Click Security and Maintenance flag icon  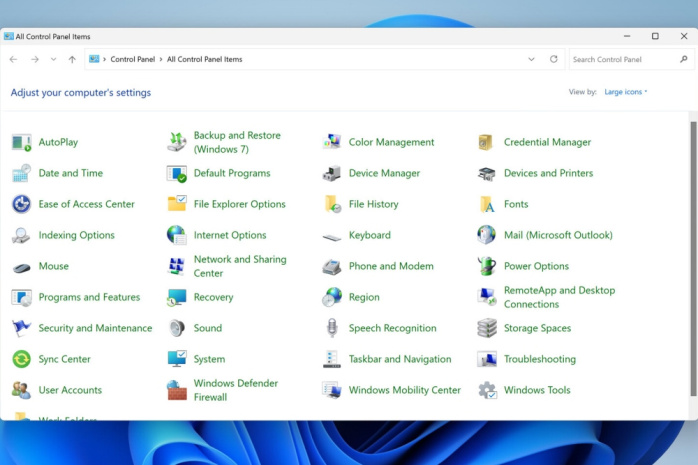tap(21, 328)
